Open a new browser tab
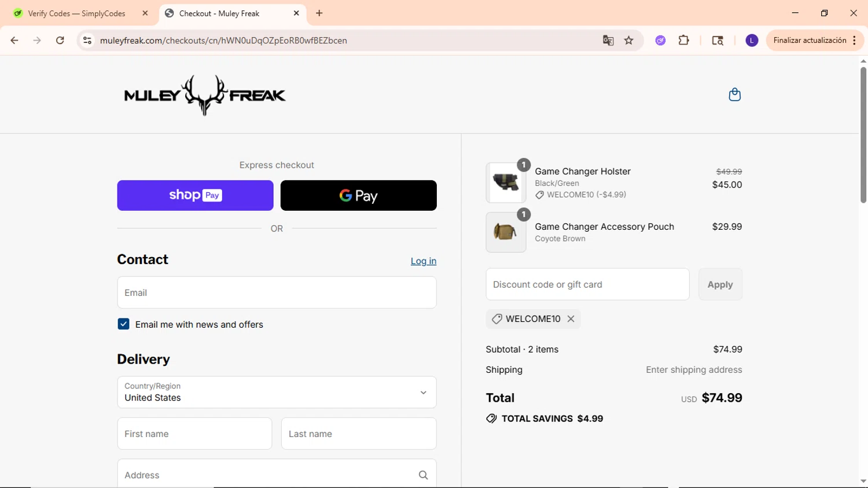868x488 pixels. click(319, 13)
